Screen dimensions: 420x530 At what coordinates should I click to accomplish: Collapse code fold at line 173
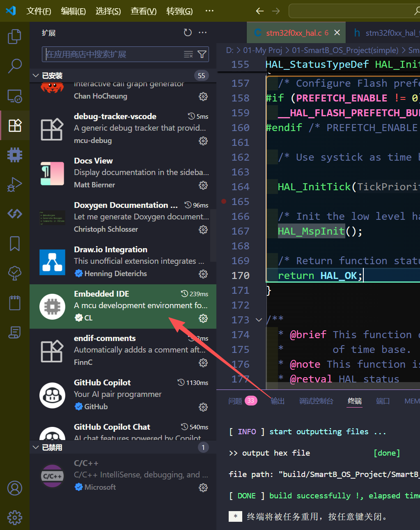point(259,320)
